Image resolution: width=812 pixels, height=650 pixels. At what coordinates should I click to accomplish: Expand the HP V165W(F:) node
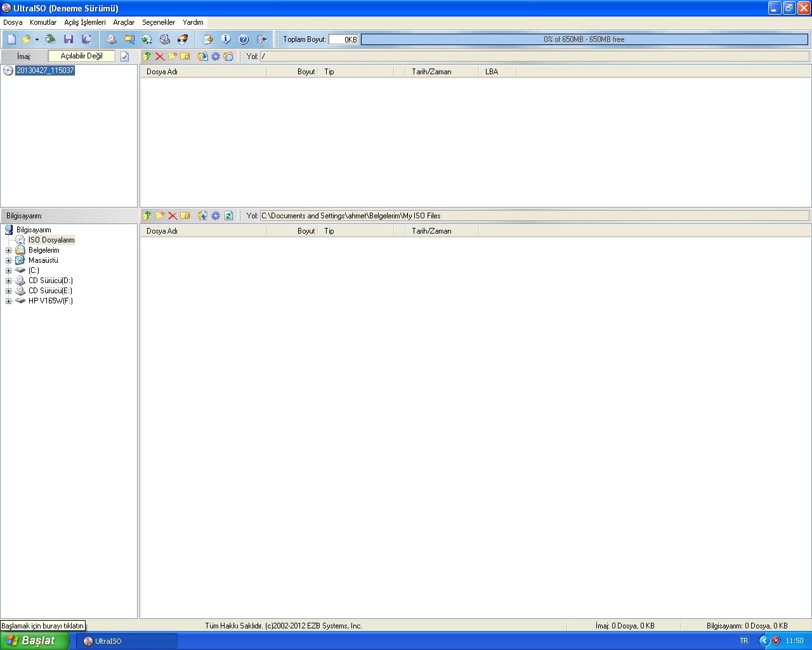pos(8,301)
